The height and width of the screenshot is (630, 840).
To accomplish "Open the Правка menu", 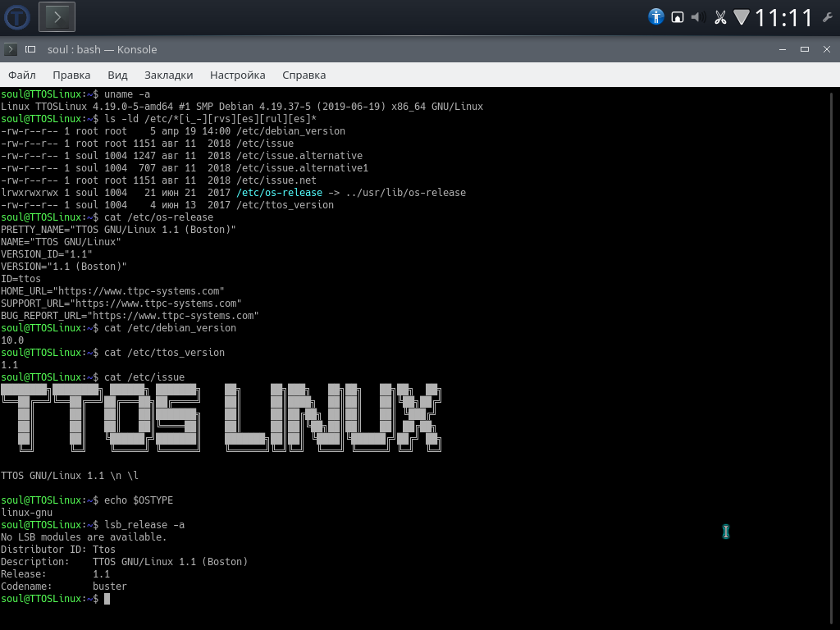I will tap(71, 75).
